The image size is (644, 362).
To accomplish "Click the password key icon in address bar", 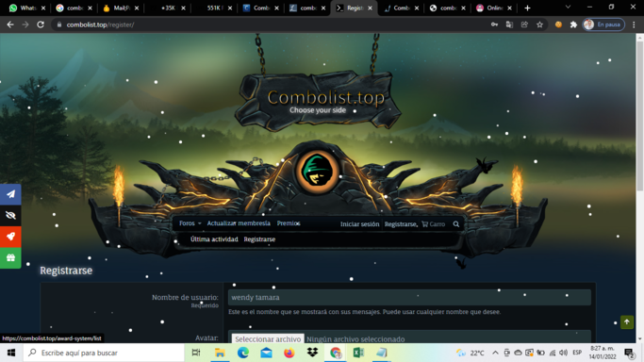I will pos(494,25).
